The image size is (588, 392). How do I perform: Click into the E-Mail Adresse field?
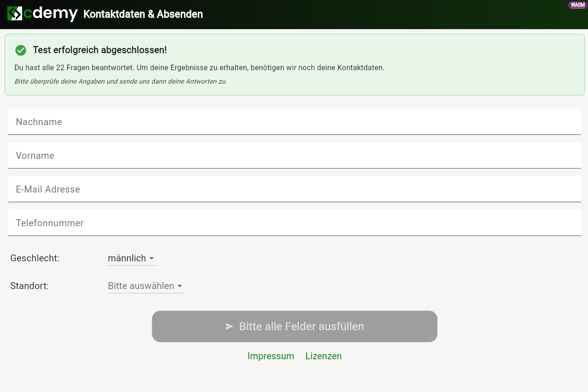tap(294, 189)
